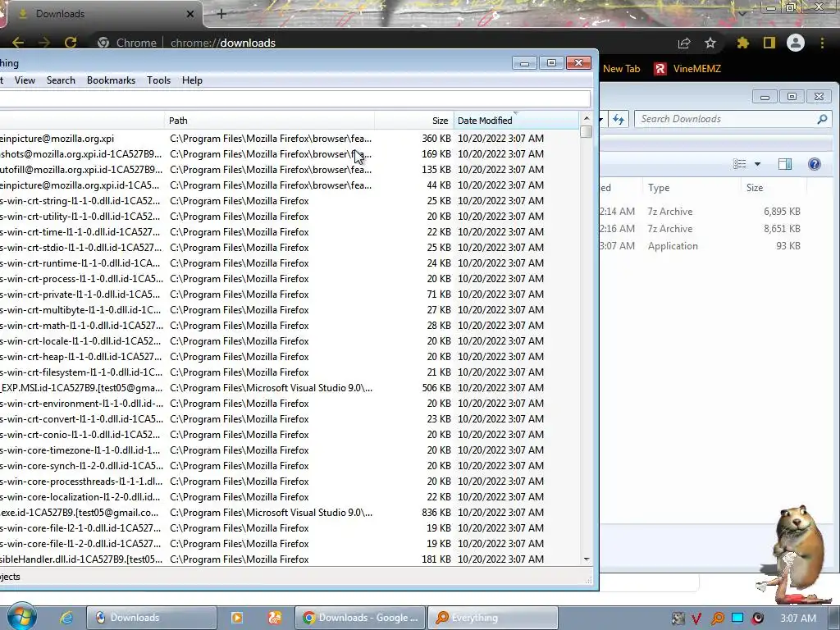Open the Help menu in Everything

pyautogui.click(x=192, y=80)
